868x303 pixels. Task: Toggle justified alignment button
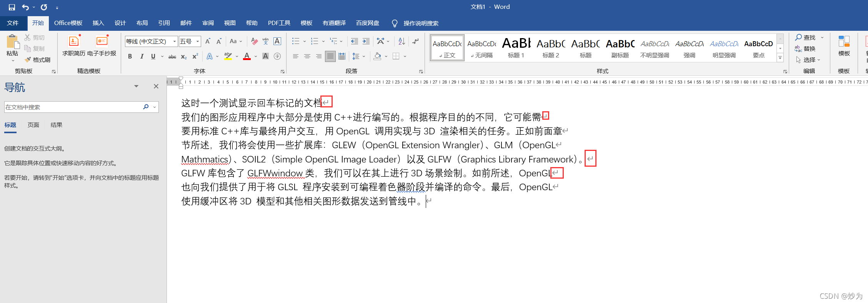point(330,57)
